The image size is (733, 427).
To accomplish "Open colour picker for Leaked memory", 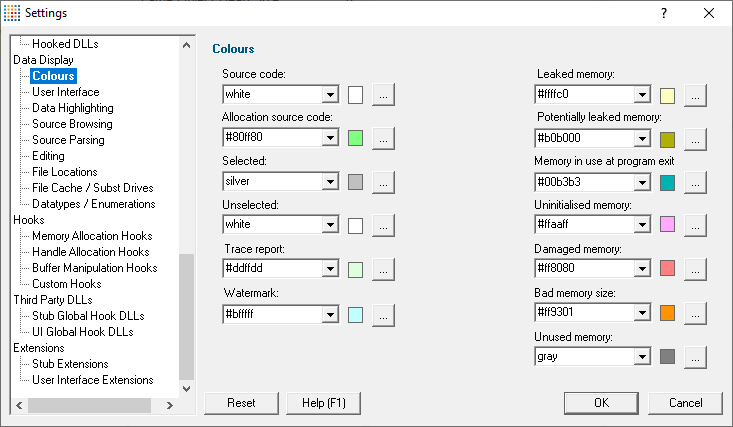I will point(695,96).
